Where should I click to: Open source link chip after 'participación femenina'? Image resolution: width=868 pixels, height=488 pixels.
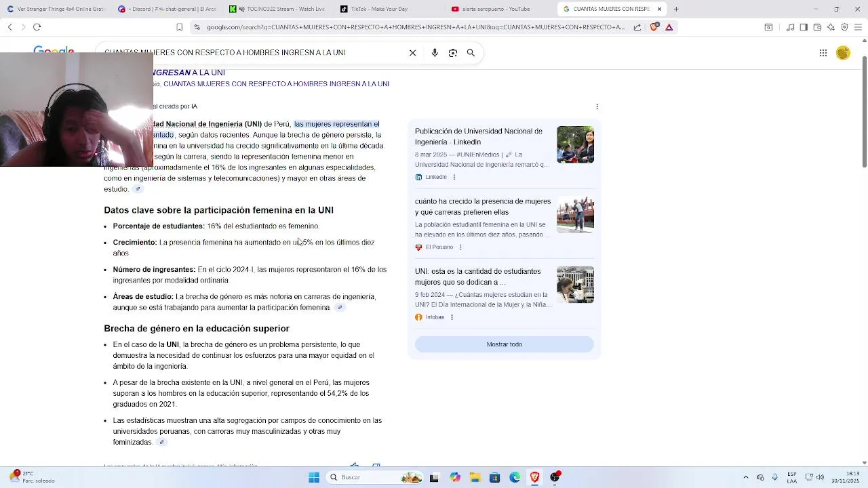tap(340, 307)
